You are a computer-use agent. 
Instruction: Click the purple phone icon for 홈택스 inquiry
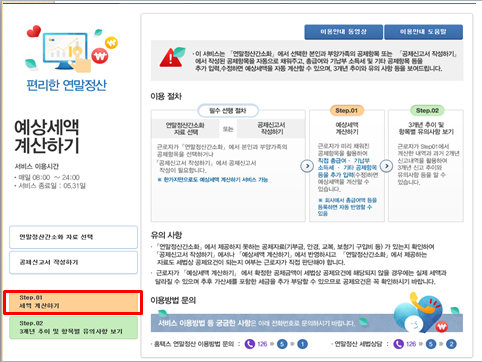pyautogui.click(x=250, y=344)
